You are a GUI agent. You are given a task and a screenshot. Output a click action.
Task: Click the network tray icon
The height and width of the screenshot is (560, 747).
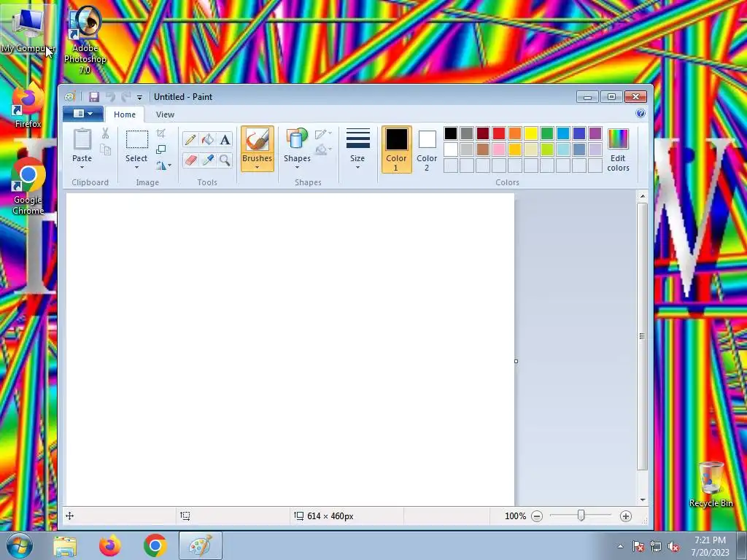click(x=656, y=547)
